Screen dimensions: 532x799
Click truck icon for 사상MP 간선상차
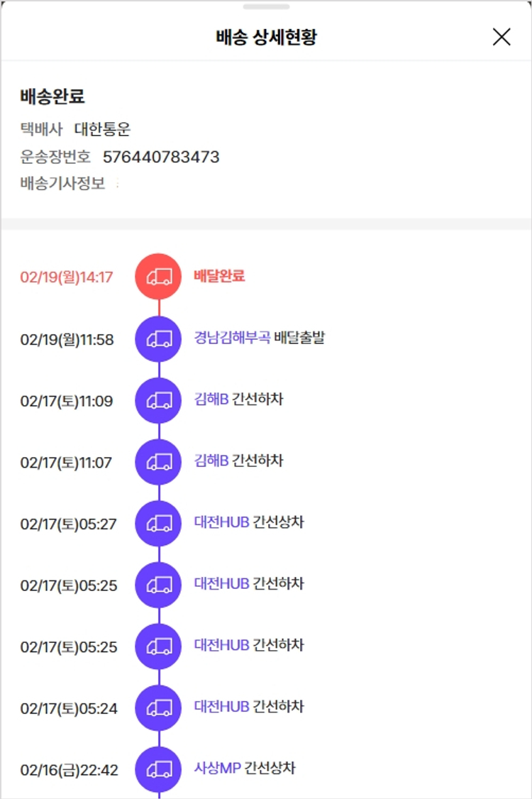tap(159, 769)
